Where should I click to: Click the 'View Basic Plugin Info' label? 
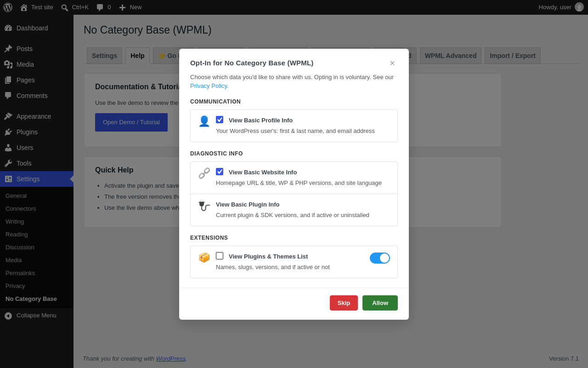point(248,205)
